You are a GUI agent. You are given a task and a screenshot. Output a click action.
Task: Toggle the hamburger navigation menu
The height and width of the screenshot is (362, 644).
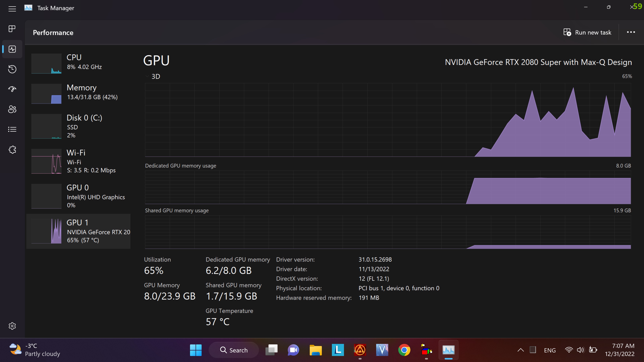[x=12, y=9]
